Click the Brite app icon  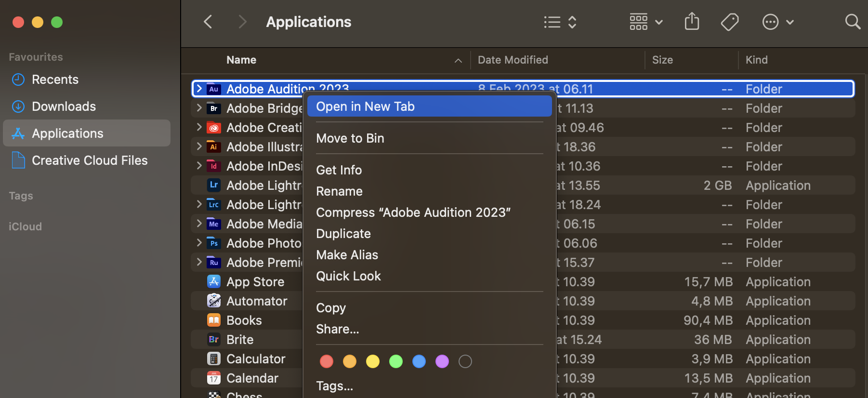[213, 339]
